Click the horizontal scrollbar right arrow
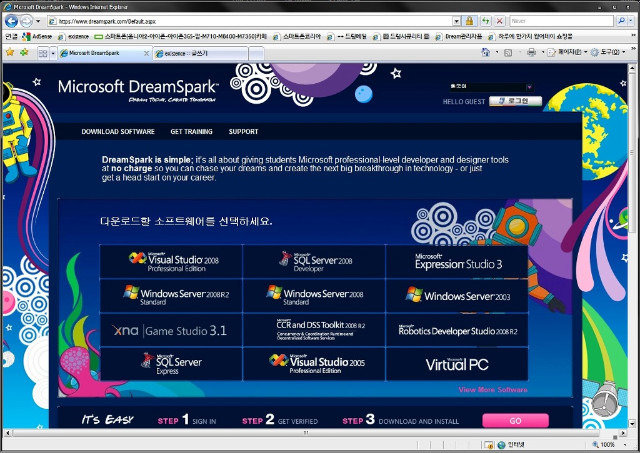 pyautogui.click(x=623, y=433)
